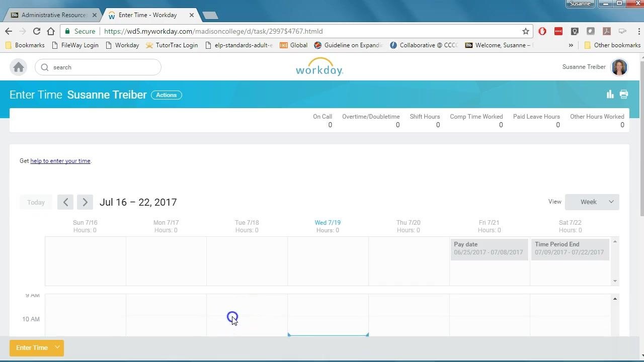Image resolution: width=644 pixels, height=362 pixels.
Task: Open the Bookmarks folder on bookmarks bar
Action: tap(25, 45)
